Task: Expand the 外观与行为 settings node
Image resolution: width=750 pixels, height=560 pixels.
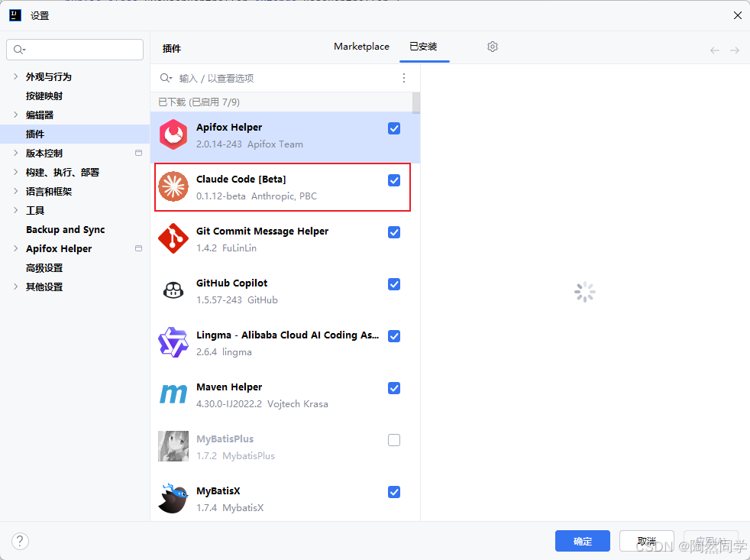Action: 16,76
